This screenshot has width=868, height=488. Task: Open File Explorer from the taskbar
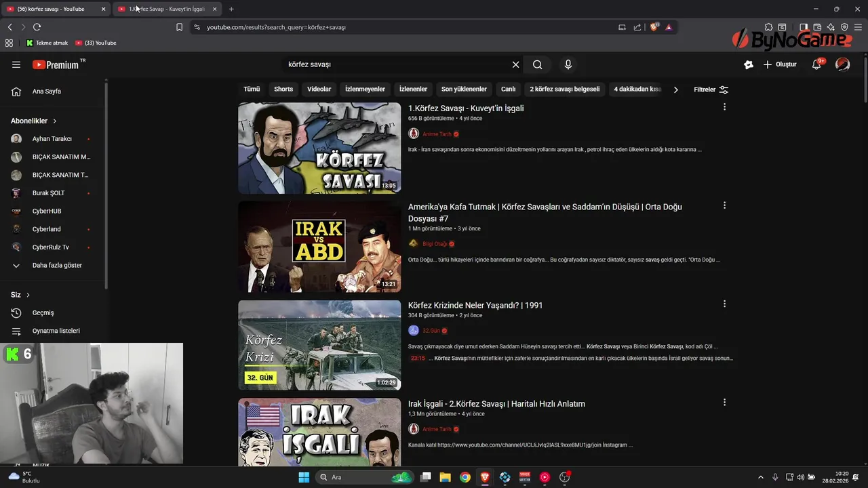coord(446,477)
